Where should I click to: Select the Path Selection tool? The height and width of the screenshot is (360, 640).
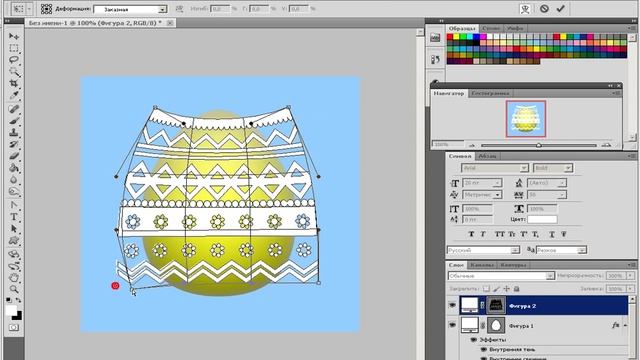(14, 229)
